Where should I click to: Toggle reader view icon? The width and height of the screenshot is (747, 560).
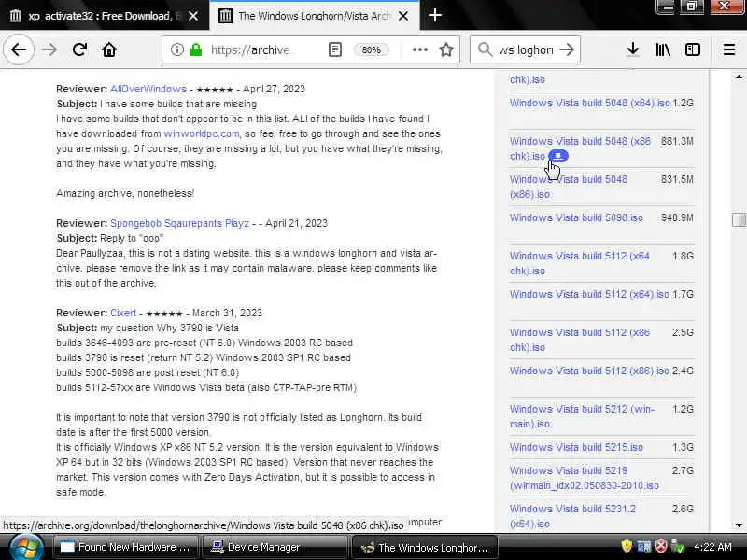335,49
